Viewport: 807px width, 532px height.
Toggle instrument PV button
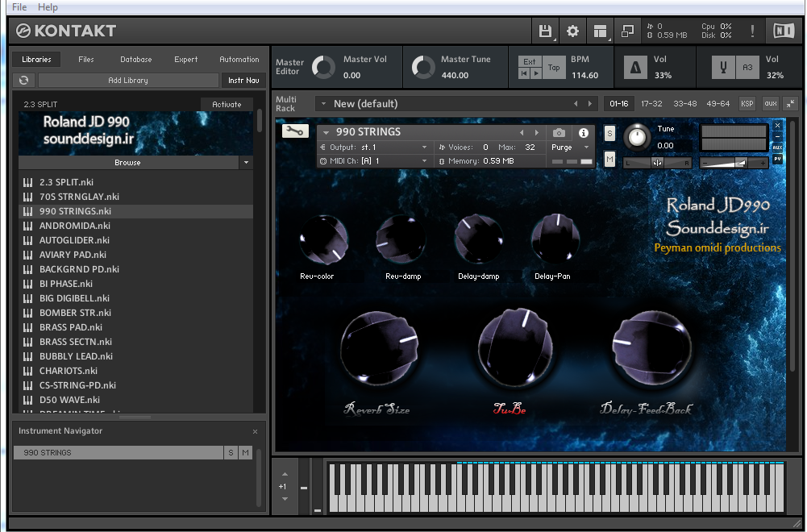coord(778,159)
